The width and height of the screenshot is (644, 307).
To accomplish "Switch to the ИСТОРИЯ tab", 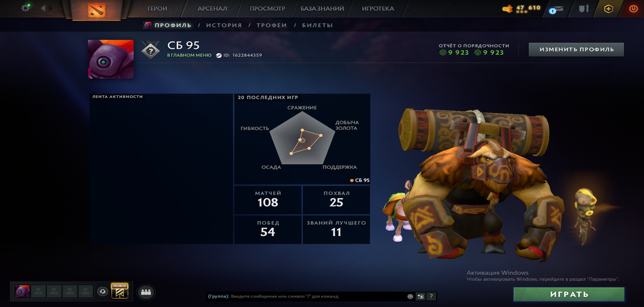I will 224,25.
